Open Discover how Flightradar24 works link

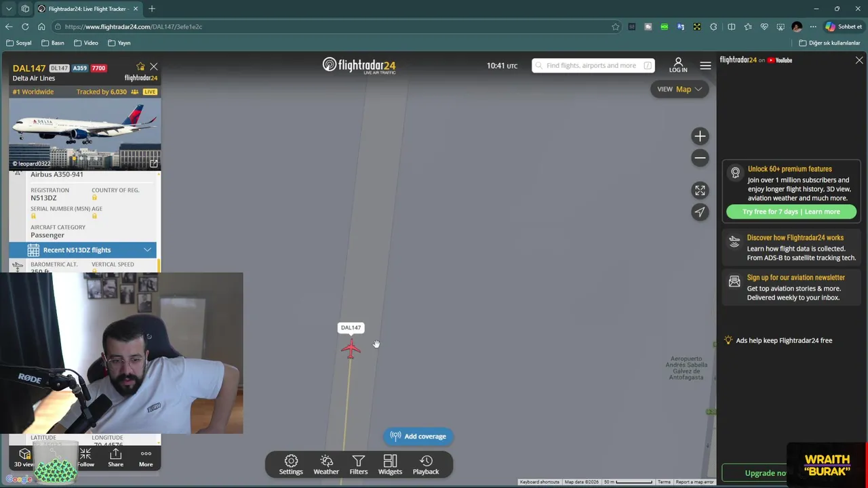[795, 238]
